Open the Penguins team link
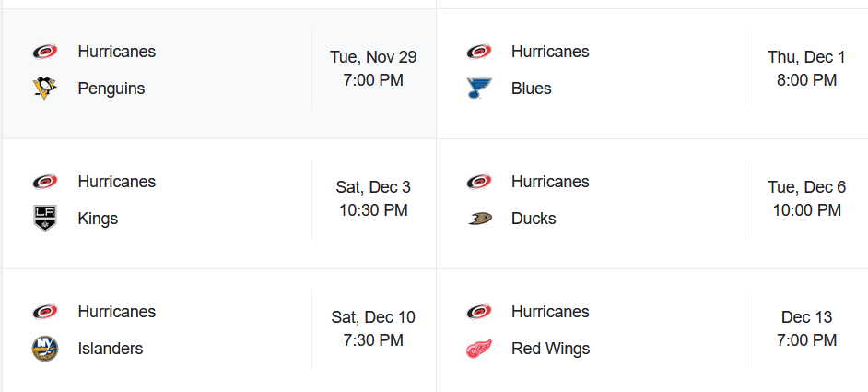 pos(111,89)
